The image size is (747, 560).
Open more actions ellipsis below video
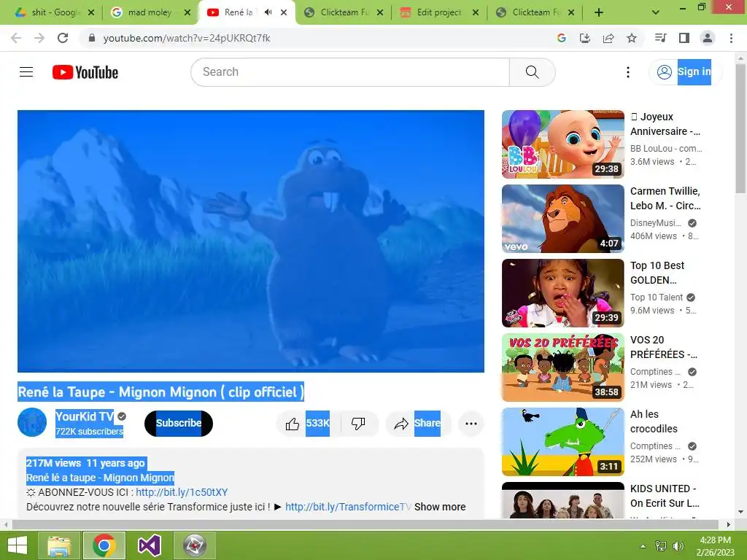point(471,424)
